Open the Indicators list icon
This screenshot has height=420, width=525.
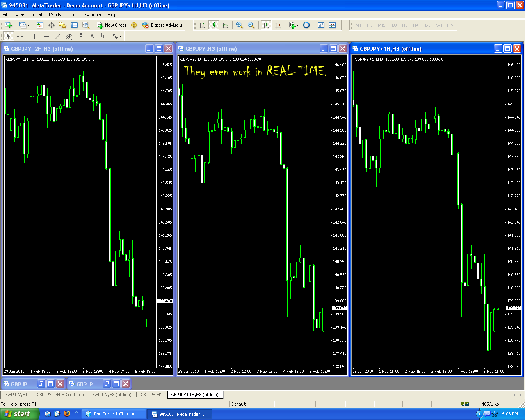292,25
